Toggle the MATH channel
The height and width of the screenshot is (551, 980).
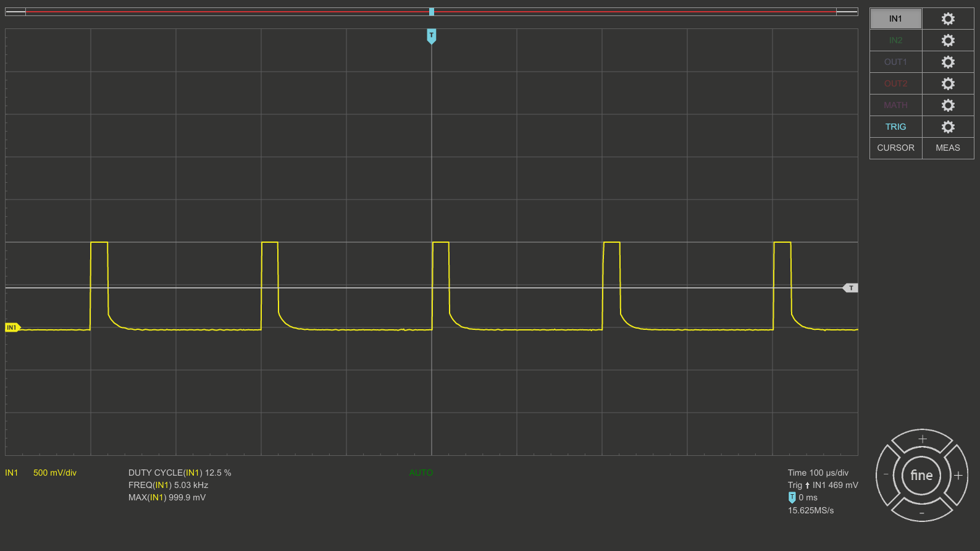[x=895, y=105]
